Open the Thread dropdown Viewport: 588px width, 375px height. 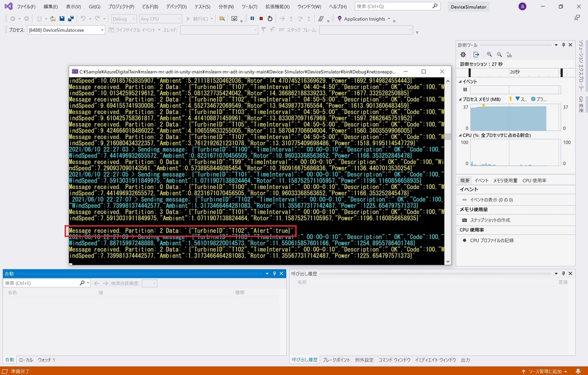219,30
